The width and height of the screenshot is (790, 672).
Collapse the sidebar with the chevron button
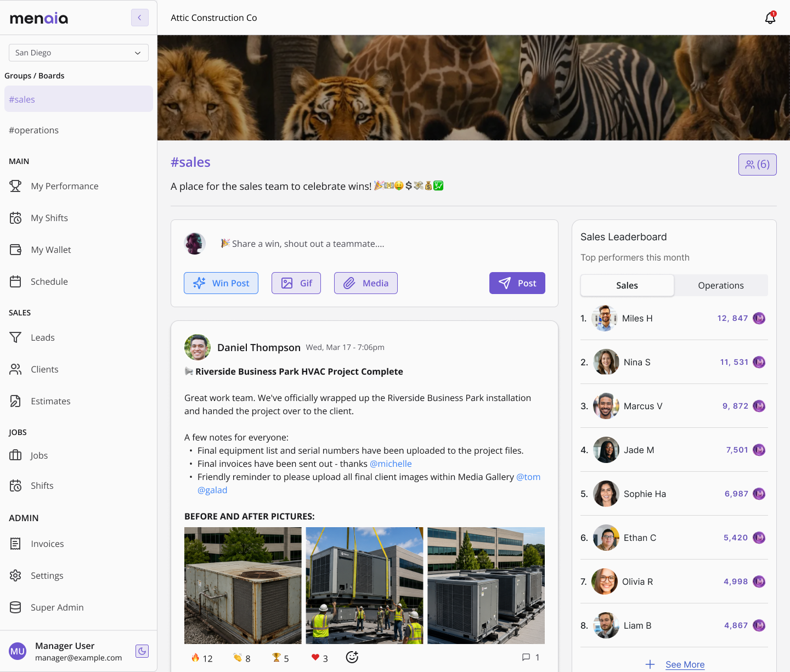(x=140, y=18)
